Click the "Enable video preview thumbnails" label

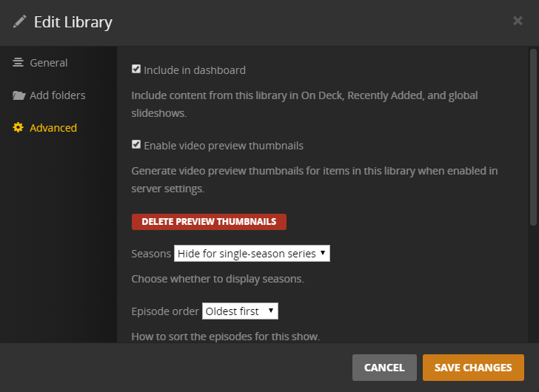[x=224, y=146]
